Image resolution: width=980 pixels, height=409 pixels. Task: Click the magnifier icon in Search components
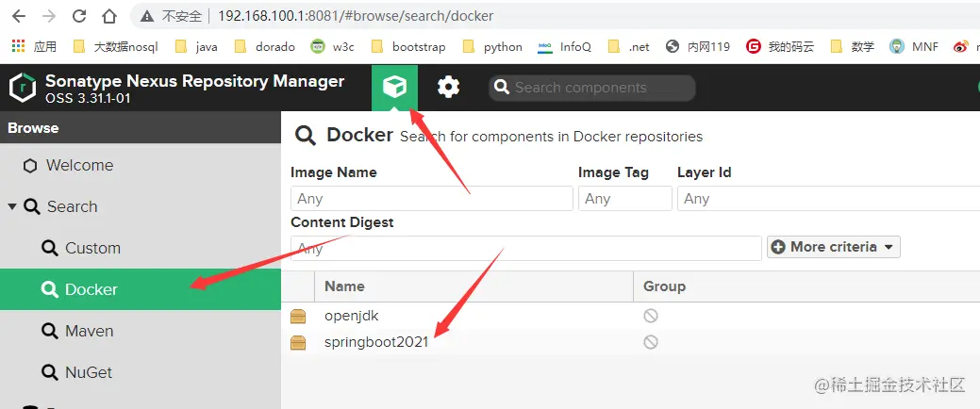pos(502,88)
